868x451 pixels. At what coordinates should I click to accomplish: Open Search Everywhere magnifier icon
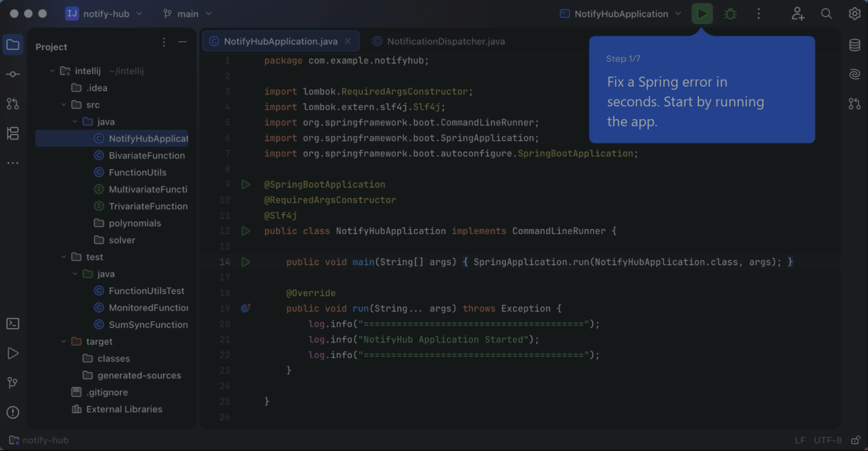pos(826,13)
